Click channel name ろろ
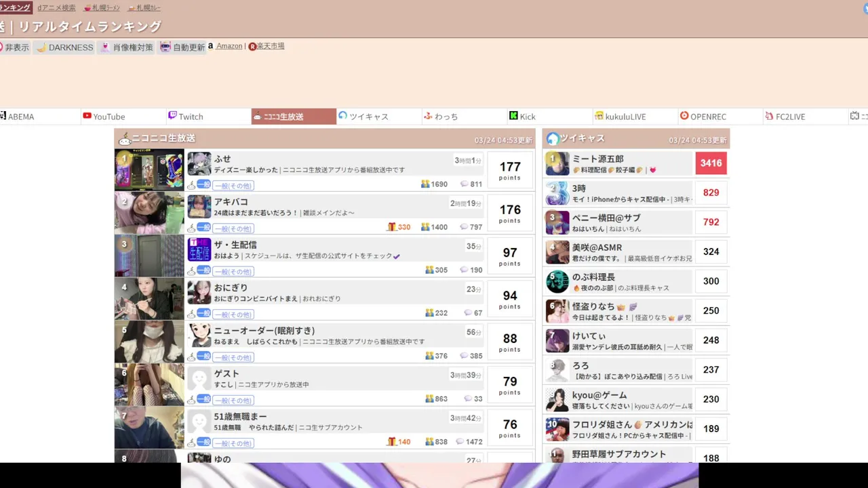 pos(580,365)
